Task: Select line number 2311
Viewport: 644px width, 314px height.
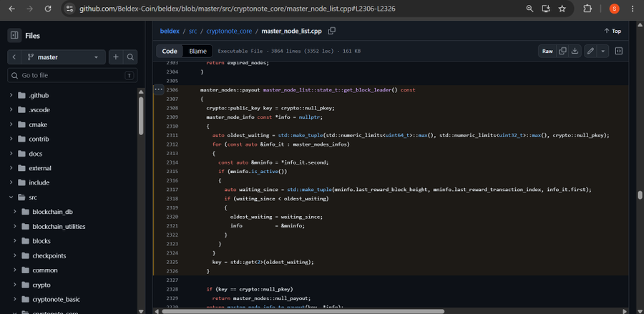Action: point(172,135)
